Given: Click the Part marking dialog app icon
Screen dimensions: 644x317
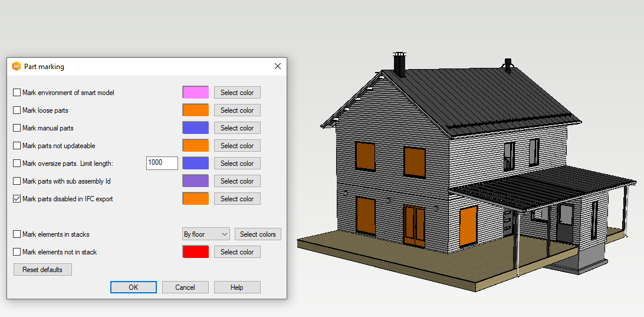Looking at the screenshot, I should [x=16, y=67].
